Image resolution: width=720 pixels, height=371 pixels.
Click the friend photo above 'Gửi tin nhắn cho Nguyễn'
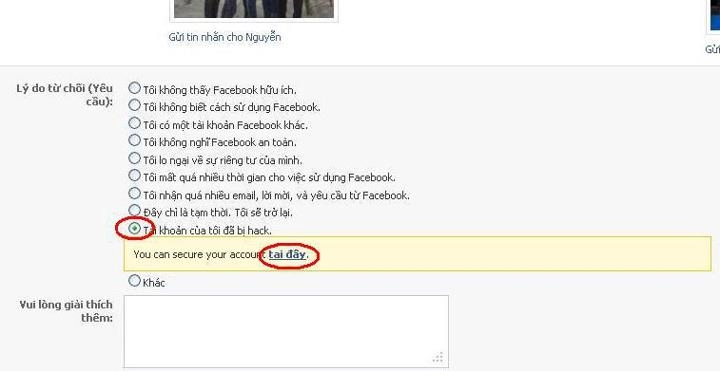(254, 9)
